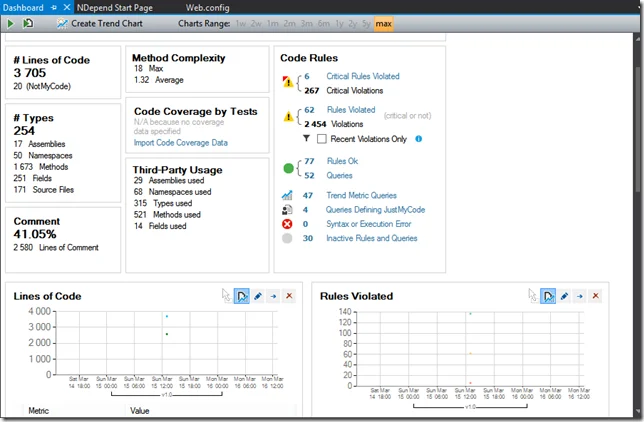Viewport: 644px width, 422px height.
Task: Set Charts Range to 2y
Action: (353, 24)
